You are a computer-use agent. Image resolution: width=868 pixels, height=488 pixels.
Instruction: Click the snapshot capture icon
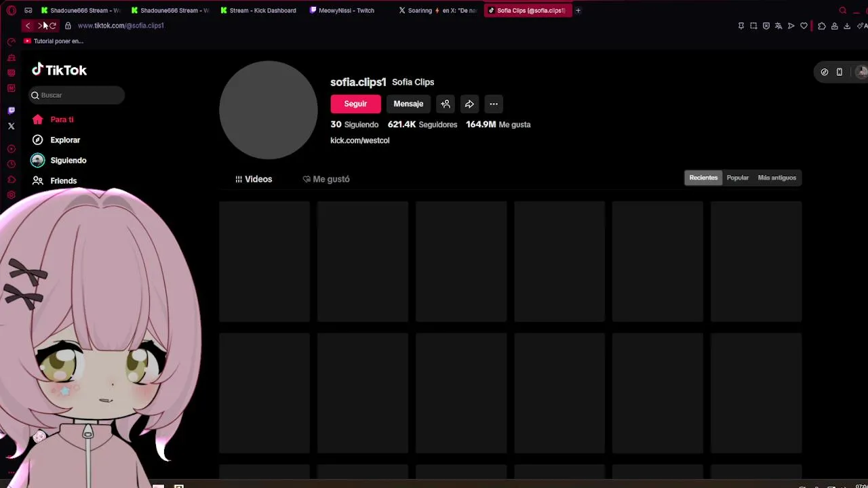pos(753,26)
